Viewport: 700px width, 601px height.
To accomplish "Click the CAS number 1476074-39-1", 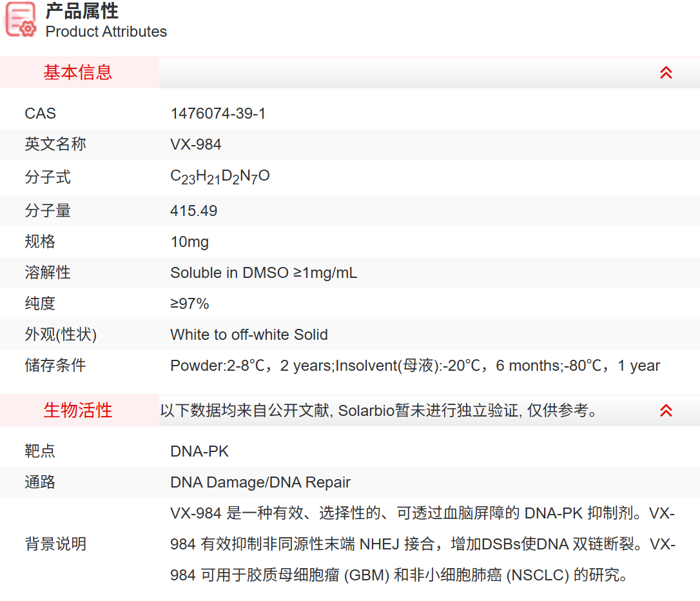I will 218,113.
